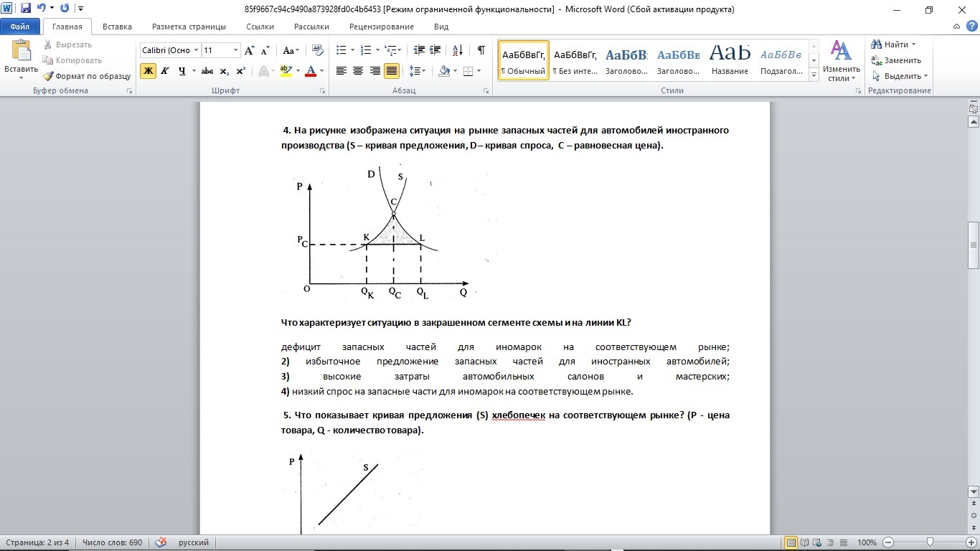The height and width of the screenshot is (551, 980).
Task: Click Заменить replace button
Action: [896, 60]
